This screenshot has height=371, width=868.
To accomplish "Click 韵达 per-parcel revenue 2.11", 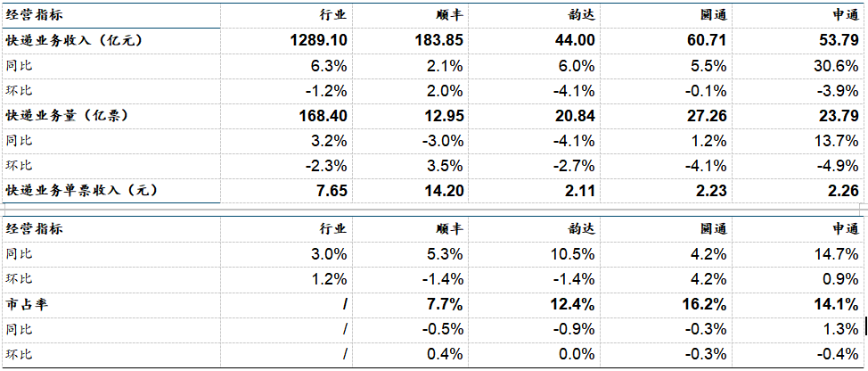I will 581,191.
